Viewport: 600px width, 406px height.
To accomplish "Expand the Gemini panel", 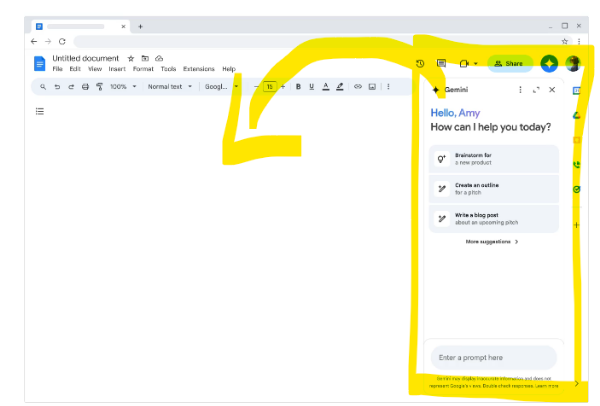I will tap(536, 90).
